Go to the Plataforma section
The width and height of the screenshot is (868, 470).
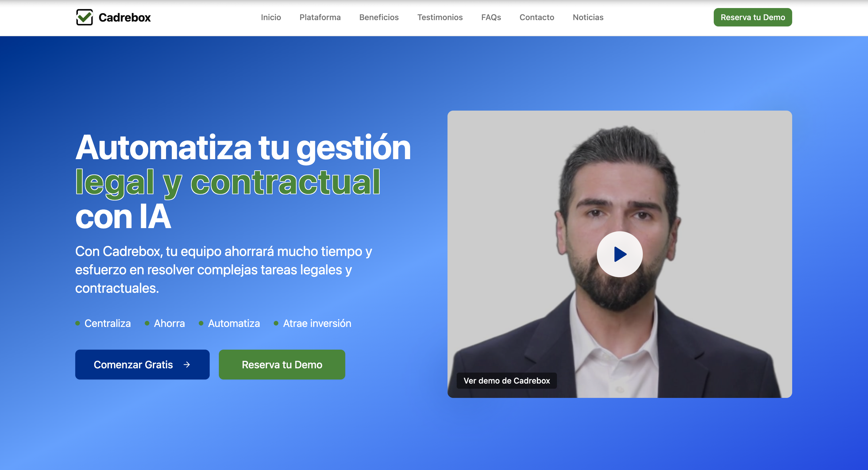(x=320, y=17)
